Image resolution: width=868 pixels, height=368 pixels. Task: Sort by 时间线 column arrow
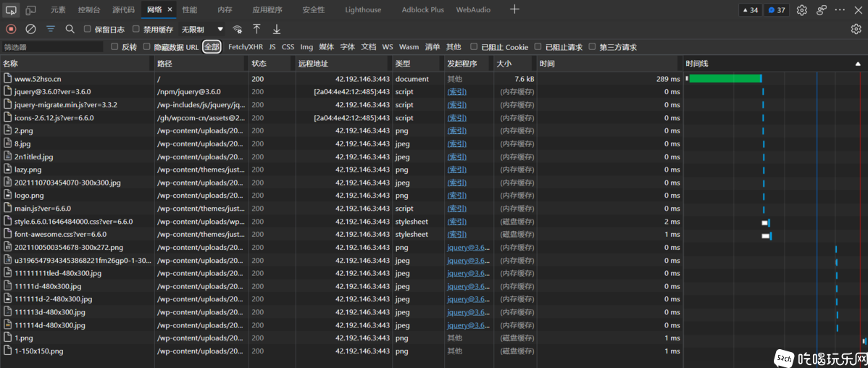click(x=857, y=64)
